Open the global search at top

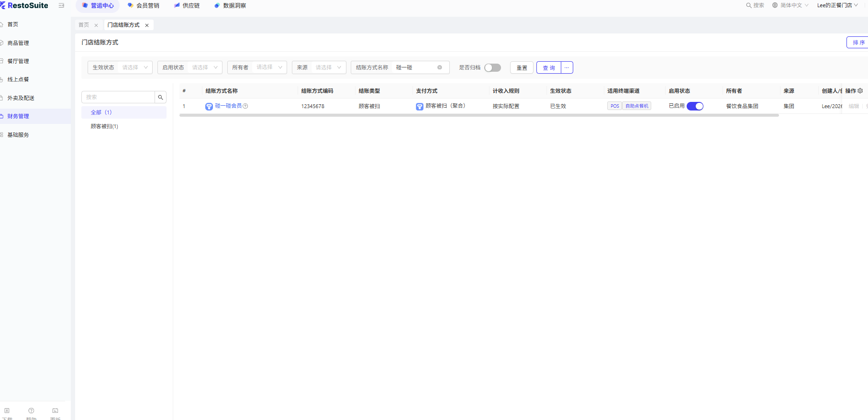click(x=755, y=5)
